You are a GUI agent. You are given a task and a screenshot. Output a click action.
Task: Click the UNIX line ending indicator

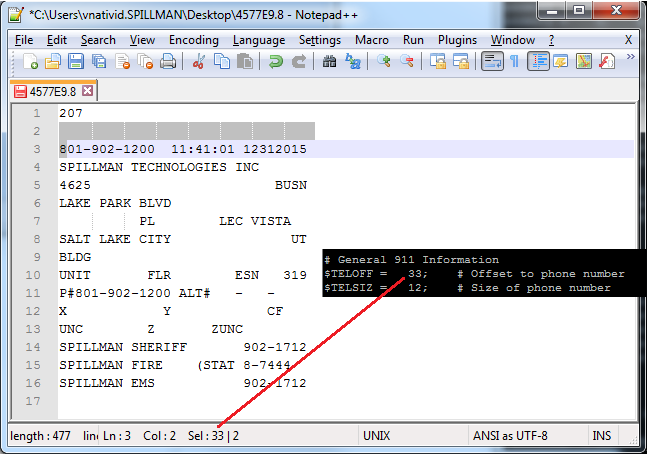click(376, 436)
